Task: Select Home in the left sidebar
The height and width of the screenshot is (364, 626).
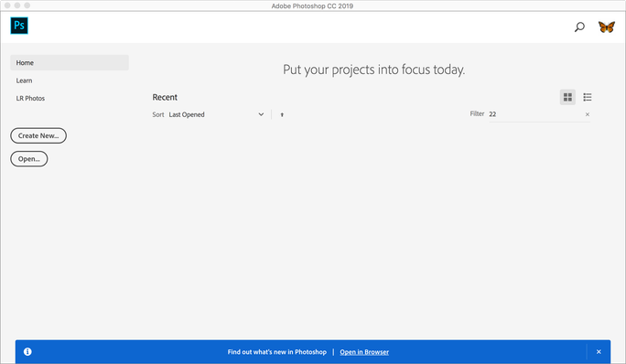Action: (x=70, y=63)
